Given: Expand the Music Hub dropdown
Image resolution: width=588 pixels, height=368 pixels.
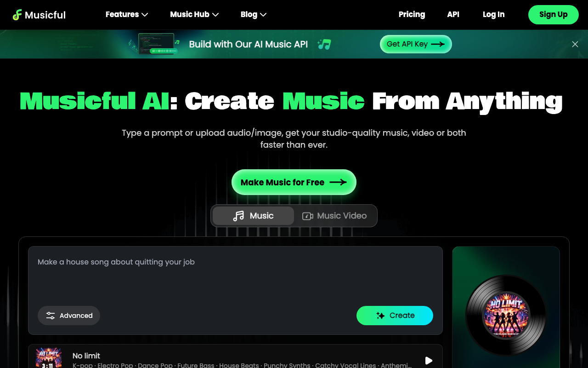Looking at the screenshot, I should [194, 15].
